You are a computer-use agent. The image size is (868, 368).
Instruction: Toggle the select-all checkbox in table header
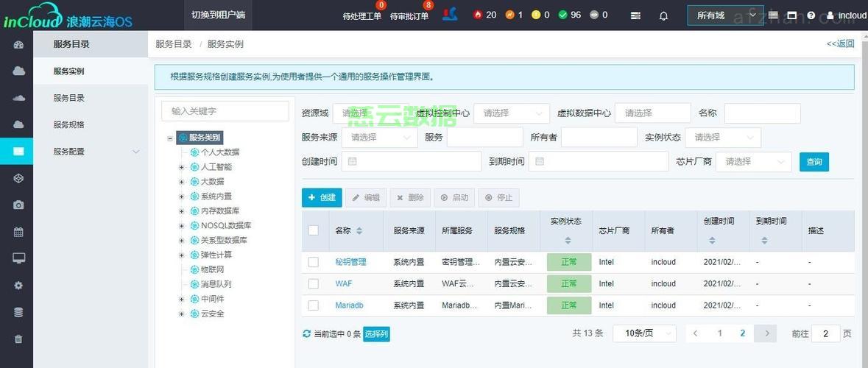(x=314, y=230)
